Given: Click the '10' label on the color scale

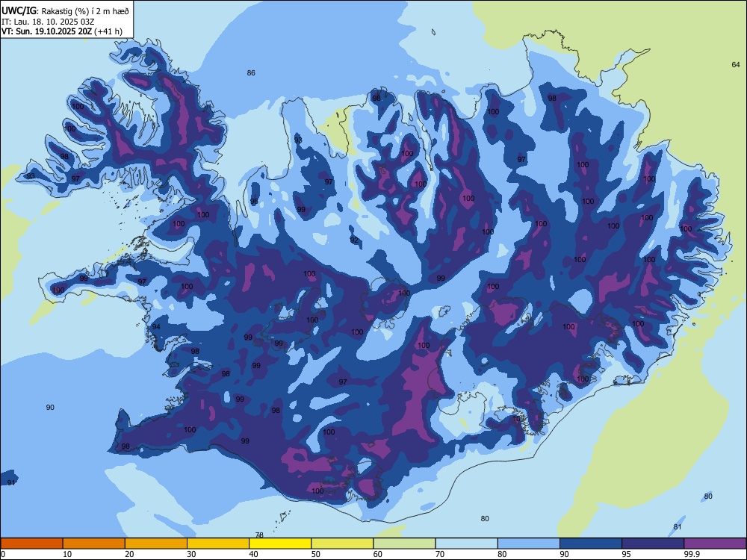Looking at the screenshot, I should point(67,554).
